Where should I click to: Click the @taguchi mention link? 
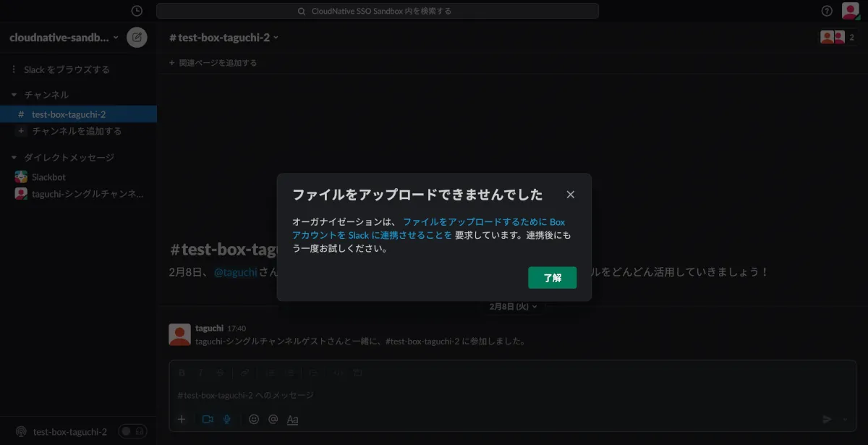point(236,272)
